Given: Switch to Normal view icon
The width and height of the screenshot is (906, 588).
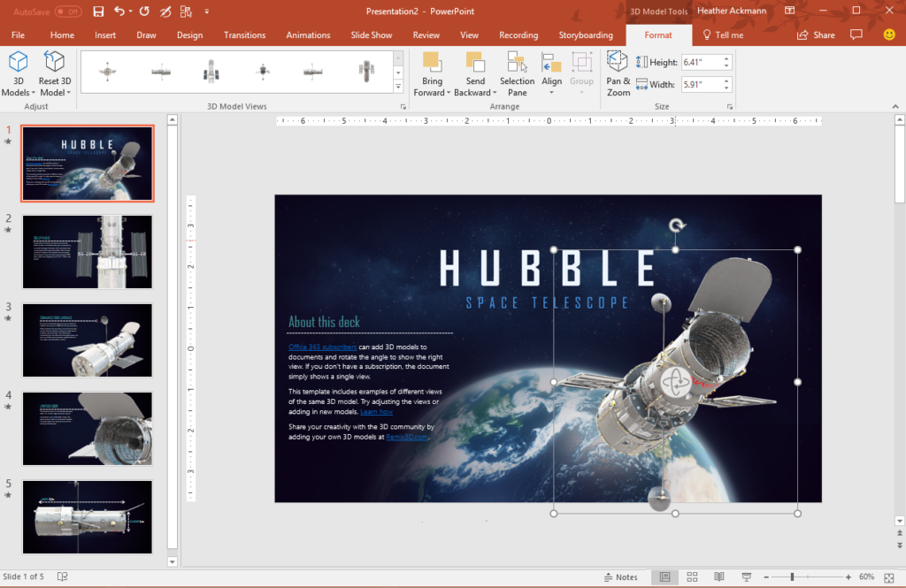Looking at the screenshot, I should (x=665, y=577).
